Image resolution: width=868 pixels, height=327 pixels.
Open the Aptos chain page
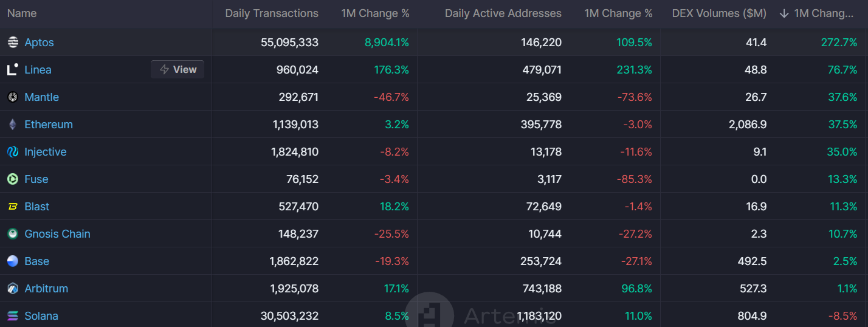click(39, 43)
